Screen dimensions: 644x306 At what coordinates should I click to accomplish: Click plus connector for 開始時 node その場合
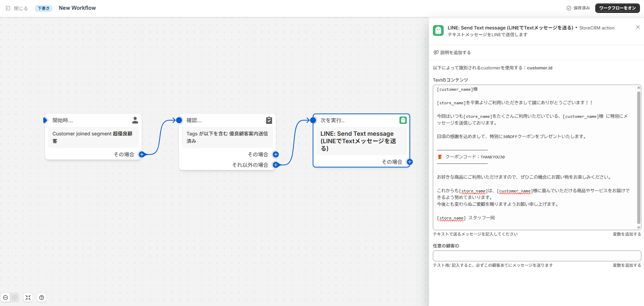click(x=142, y=154)
